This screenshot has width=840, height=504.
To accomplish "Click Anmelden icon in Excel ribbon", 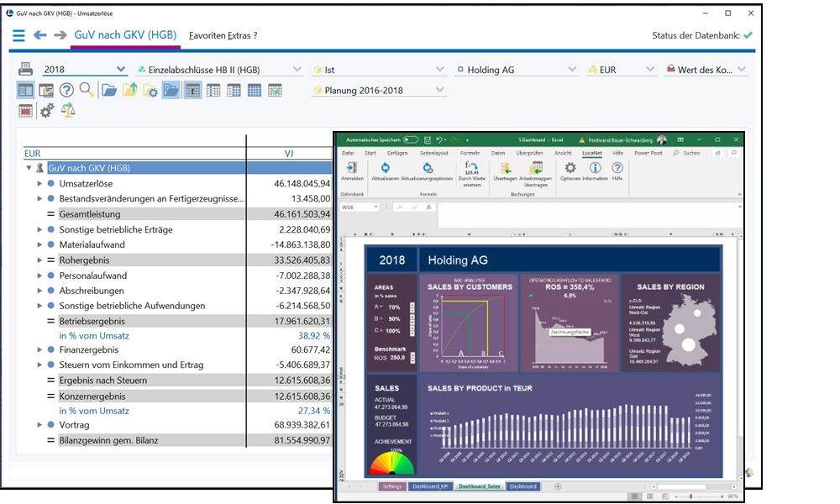I will (x=352, y=171).
